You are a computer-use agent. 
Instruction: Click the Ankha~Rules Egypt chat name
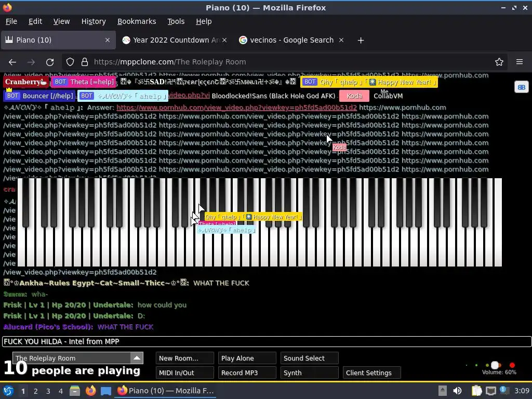(96, 283)
